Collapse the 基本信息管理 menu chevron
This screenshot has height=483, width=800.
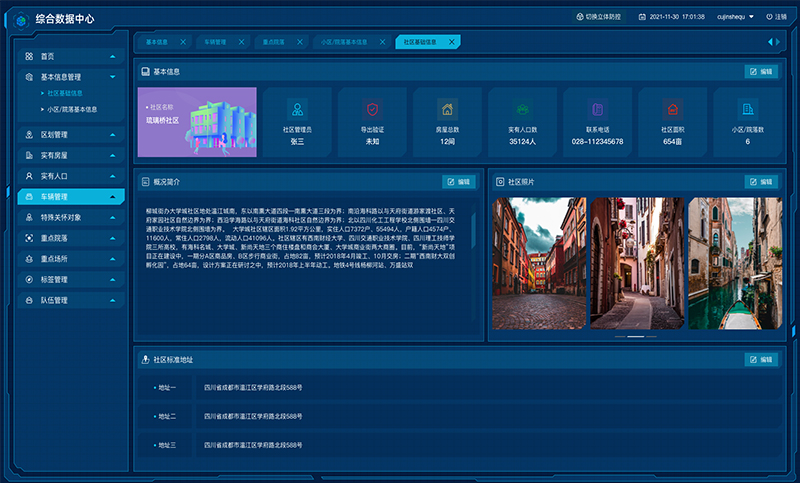[113, 77]
